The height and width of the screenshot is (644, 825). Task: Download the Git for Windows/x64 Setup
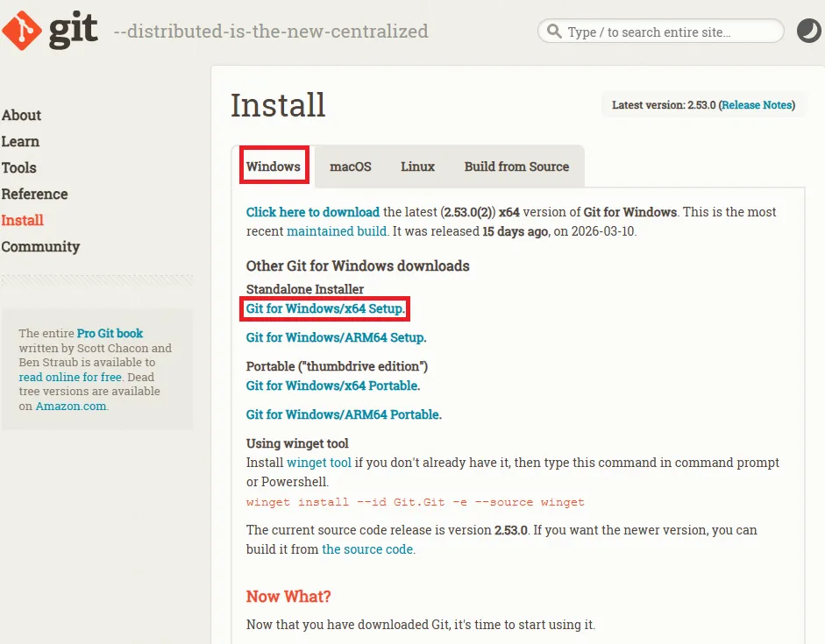pyautogui.click(x=324, y=308)
